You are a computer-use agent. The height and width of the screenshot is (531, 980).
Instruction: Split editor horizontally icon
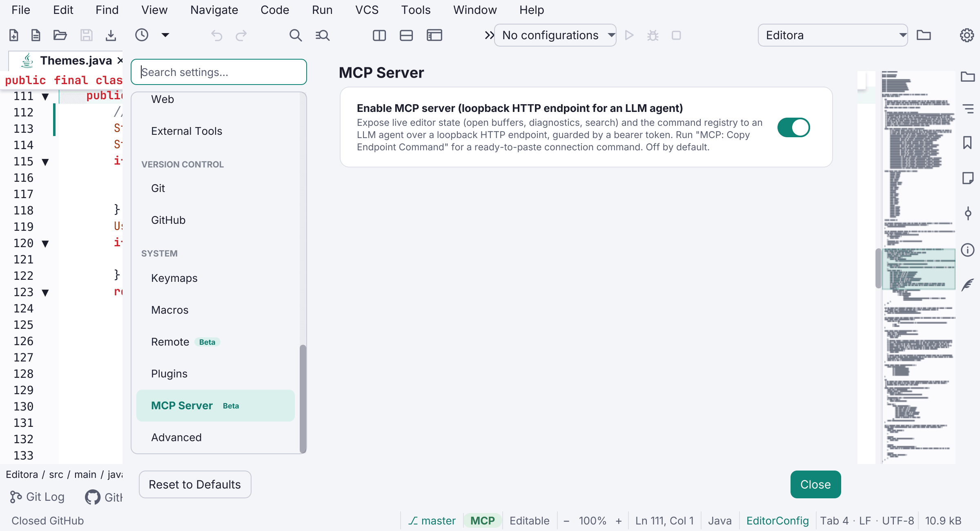point(406,36)
